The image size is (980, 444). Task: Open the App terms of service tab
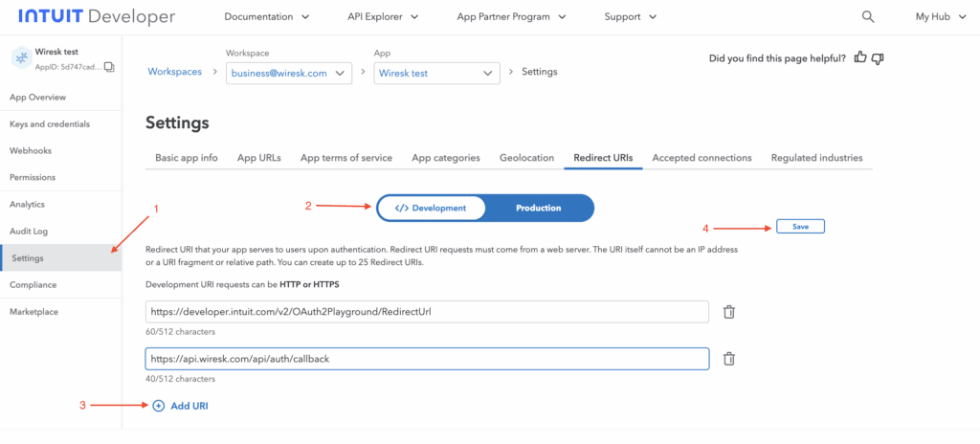click(x=346, y=158)
